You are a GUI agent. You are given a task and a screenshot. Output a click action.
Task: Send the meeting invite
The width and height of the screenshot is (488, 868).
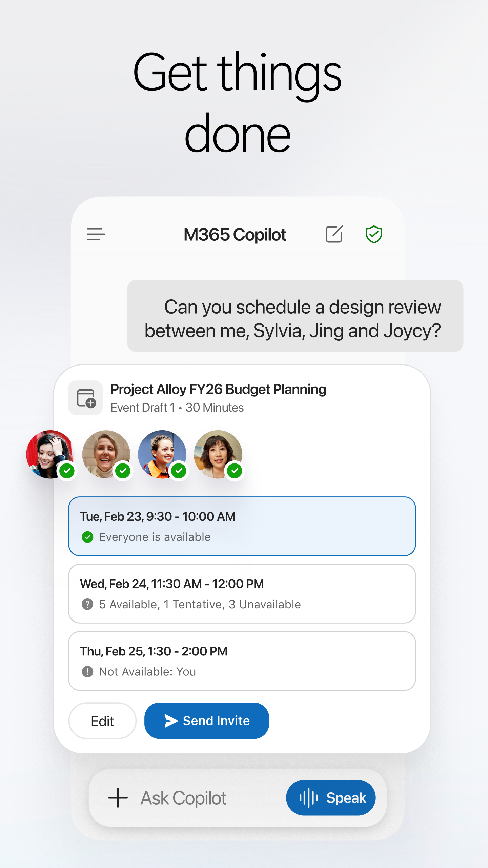point(207,721)
